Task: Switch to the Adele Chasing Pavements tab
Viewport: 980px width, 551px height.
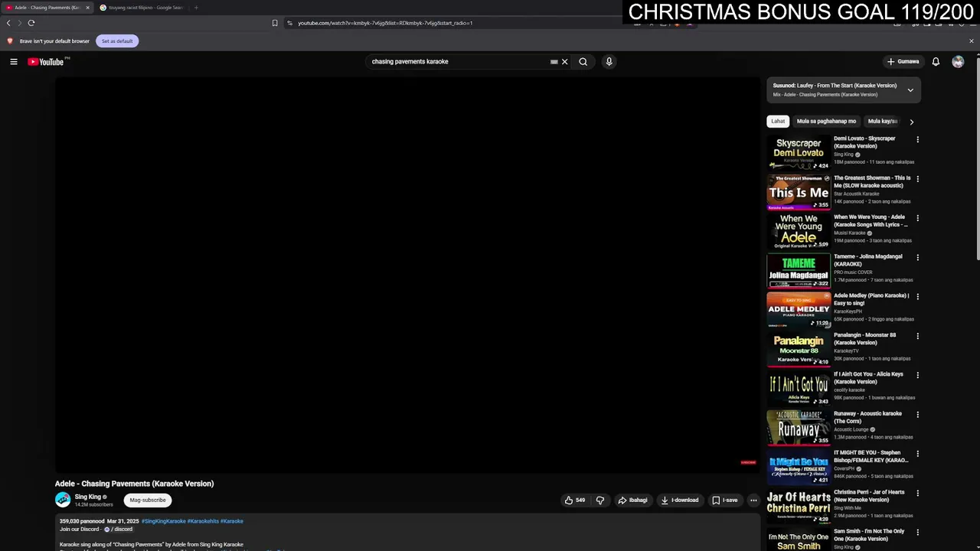Action: tap(46, 8)
